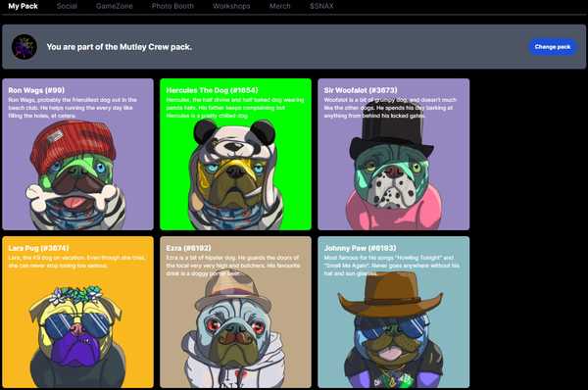This screenshot has width=588, height=390.
Task: Click the Johnny Paw card title
Action: [360, 248]
